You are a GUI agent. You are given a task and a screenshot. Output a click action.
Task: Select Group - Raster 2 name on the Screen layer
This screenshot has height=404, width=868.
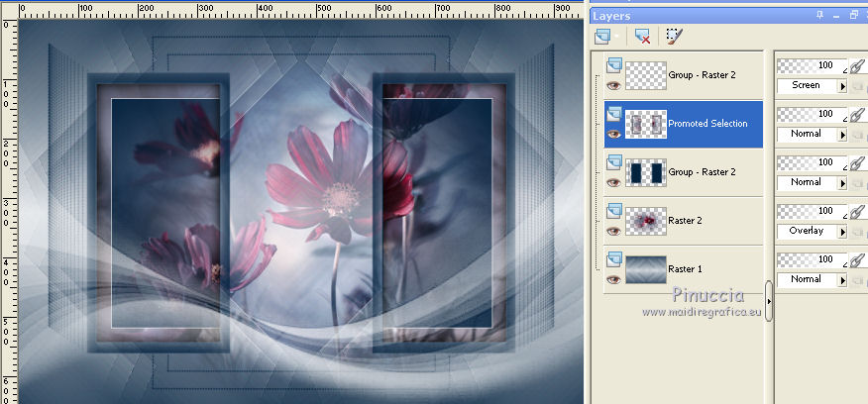(702, 74)
